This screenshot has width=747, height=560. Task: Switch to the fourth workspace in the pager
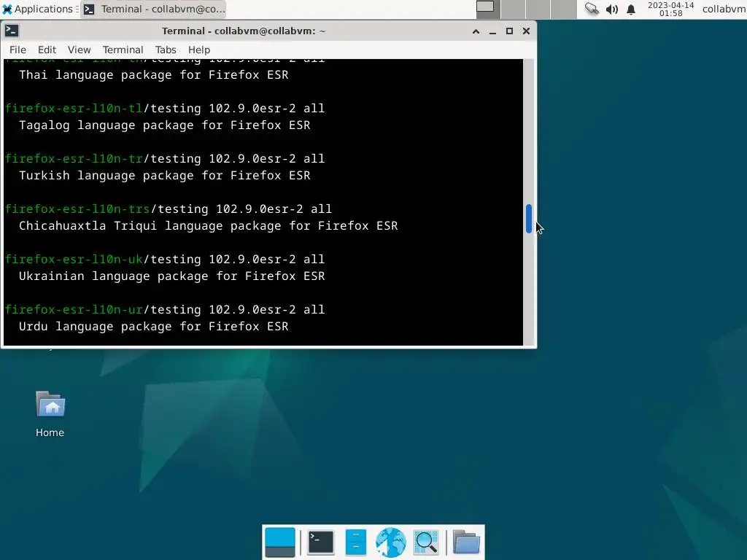pyautogui.click(x=563, y=9)
